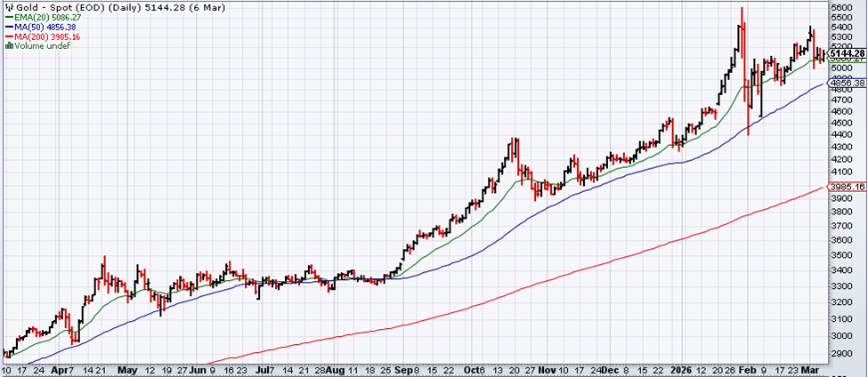The width and height of the screenshot is (868, 377).
Task: Click the 5144.28 current price tag on axis
Action: click(847, 54)
